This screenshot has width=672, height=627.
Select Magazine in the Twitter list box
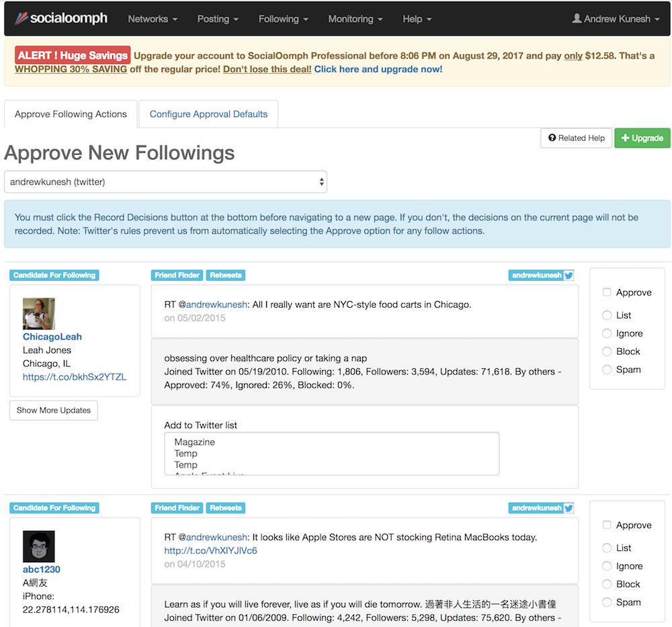(x=195, y=442)
